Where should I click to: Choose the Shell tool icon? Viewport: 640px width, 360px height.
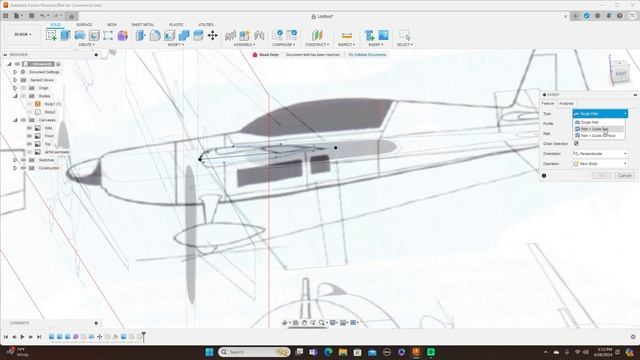pos(169,36)
